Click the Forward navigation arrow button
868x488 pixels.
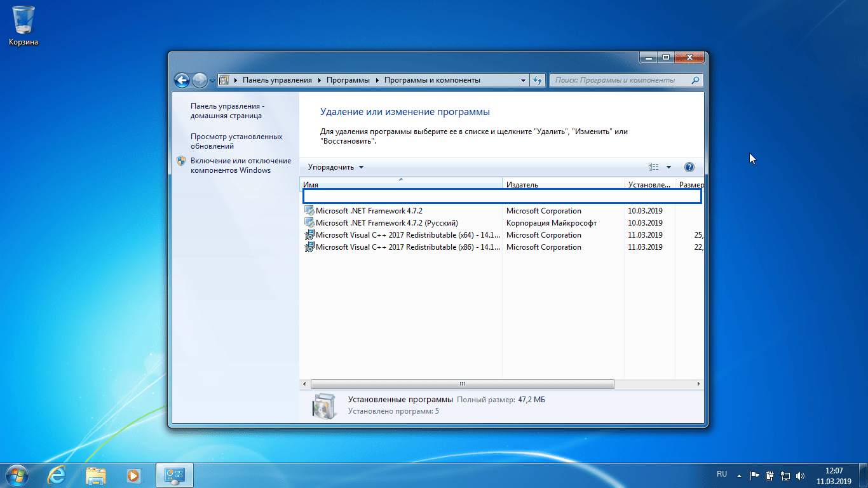click(x=200, y=80)
